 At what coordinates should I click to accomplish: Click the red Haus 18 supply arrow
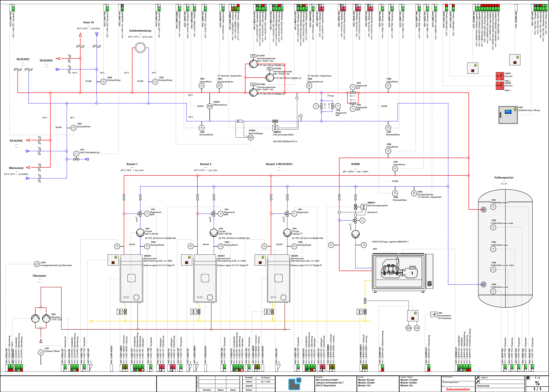pyautogui.click(x=81, y=35)
